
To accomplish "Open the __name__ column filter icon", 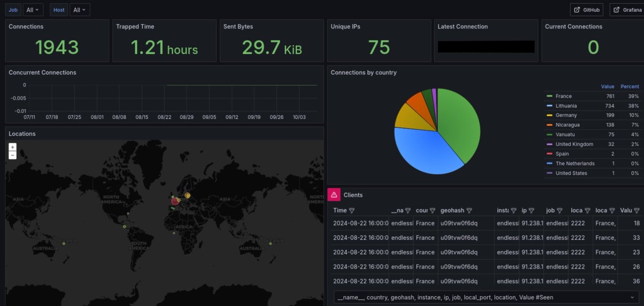I will pos(408,211).
